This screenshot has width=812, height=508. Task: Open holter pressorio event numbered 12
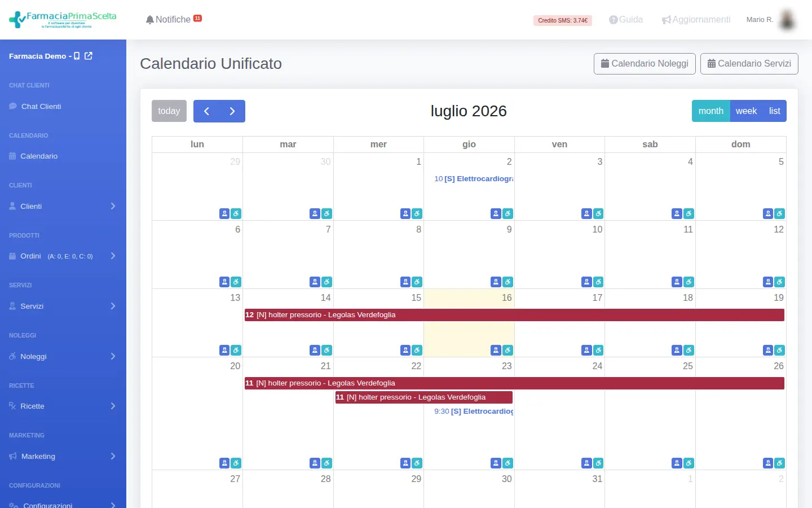(x=514, y=315)
